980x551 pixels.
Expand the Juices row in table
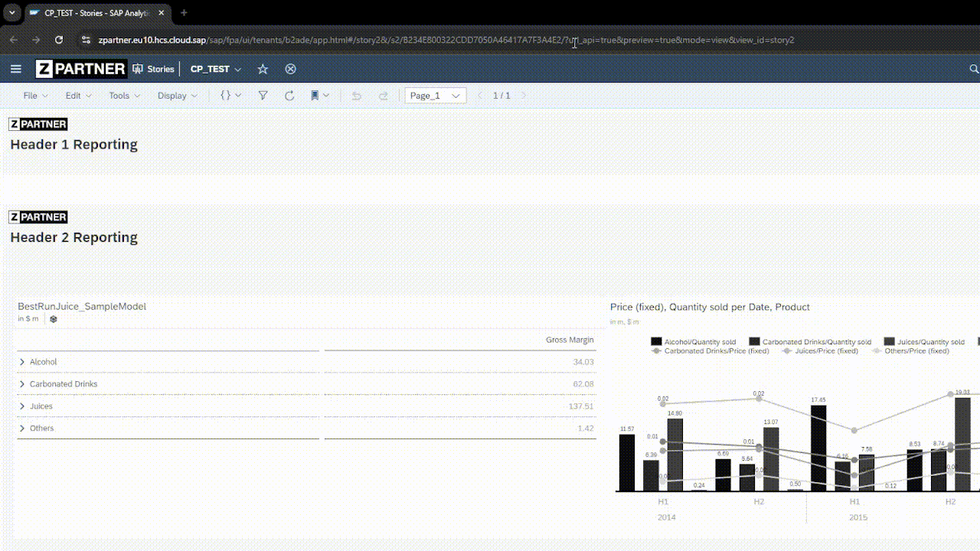(x=22, y=406)
